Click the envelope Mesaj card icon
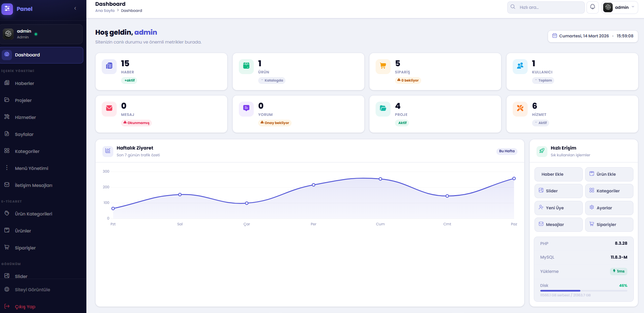644x313 pixels. click(109, 108)
